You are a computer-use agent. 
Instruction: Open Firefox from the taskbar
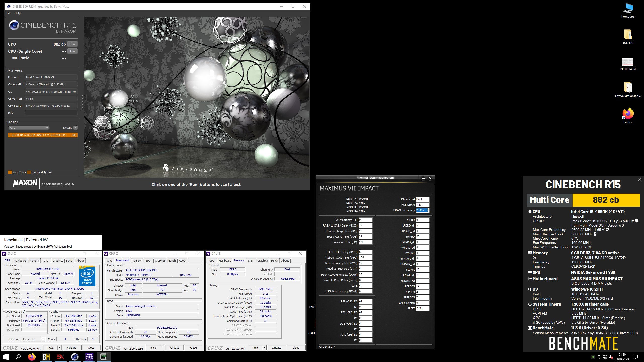[32, 357]
